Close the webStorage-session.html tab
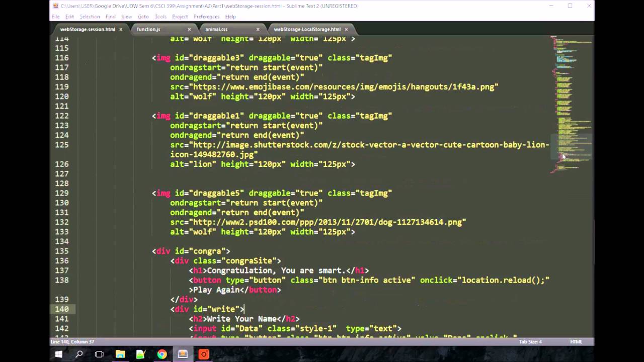 (x=121, y=30)
